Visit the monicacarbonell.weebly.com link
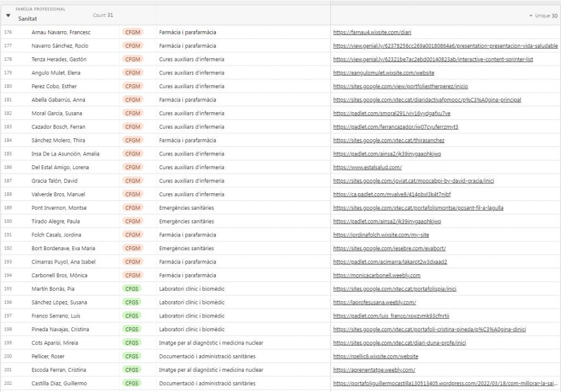Screen dimensions: 561x392 point(376,275)
